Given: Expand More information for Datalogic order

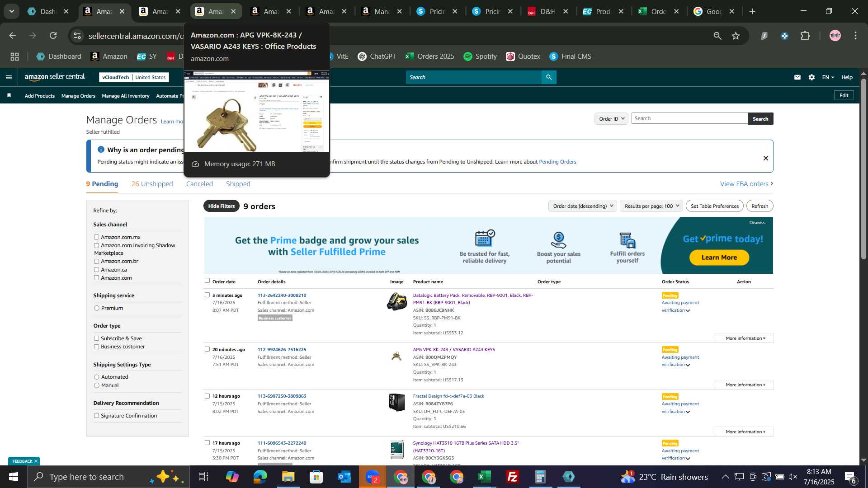Looking at the screenshot, I should 744,338.
